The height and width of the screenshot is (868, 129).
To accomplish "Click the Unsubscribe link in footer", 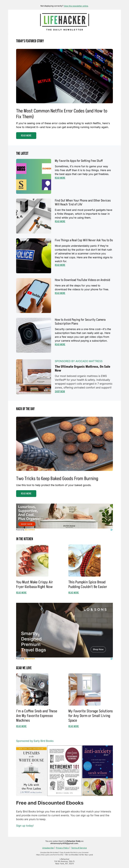I will coord(48,847).
